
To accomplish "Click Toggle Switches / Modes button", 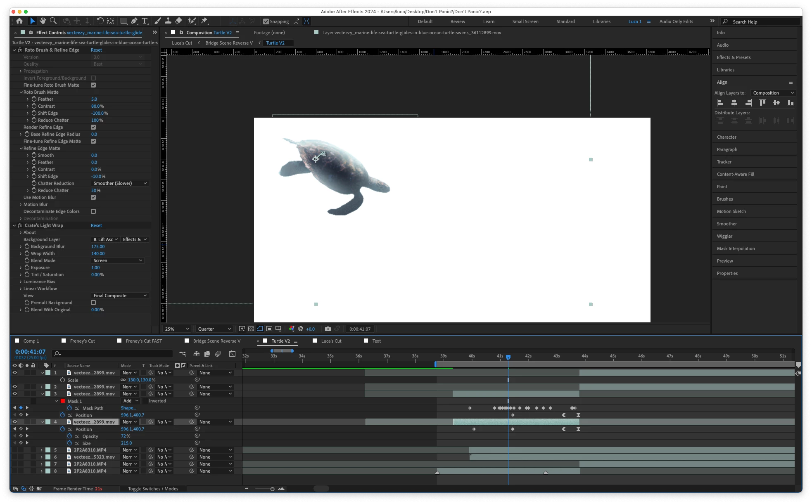I will click(153, 489).
